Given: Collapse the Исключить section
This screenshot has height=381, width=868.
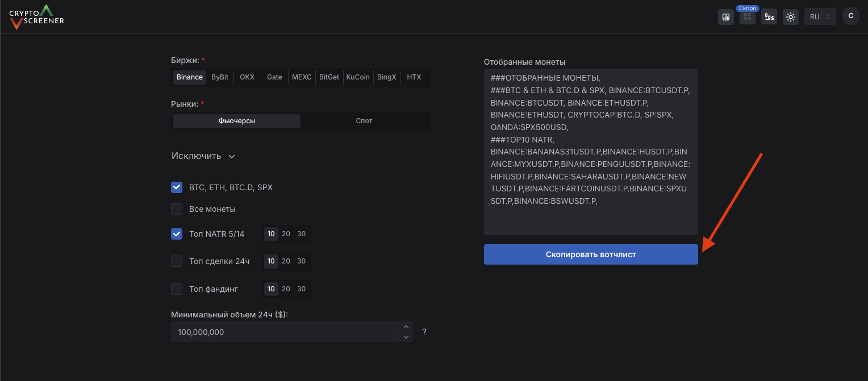Looking at the screenshot, I should click(x=203, y=156).
